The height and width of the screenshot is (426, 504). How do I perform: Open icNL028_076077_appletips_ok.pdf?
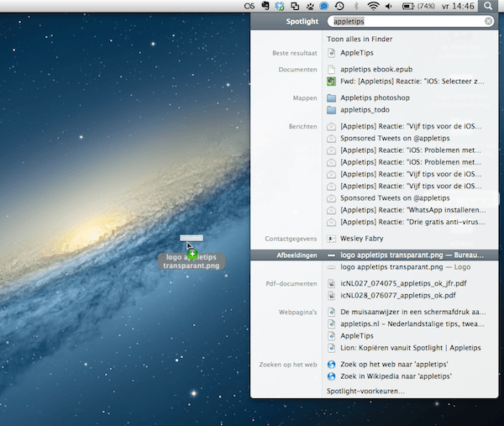click(398, 296)
